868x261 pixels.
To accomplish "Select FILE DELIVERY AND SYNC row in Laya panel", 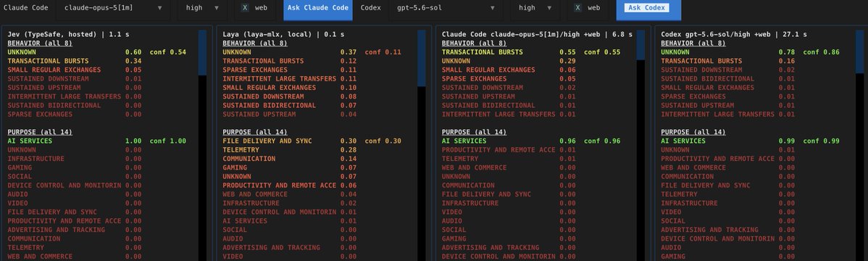I will click(x=290, y=141).
